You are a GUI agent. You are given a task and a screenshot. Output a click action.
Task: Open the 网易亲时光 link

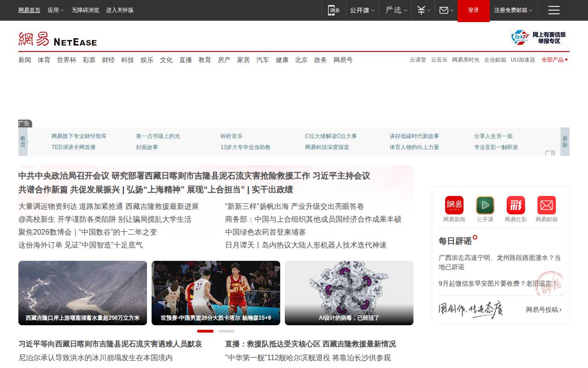click(466, 60)
